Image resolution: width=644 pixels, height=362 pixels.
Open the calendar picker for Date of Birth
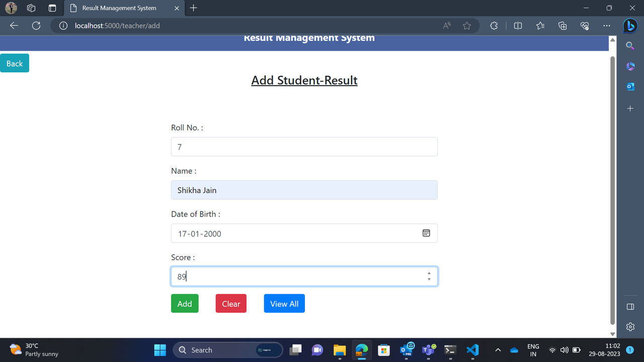click(426, 233)
